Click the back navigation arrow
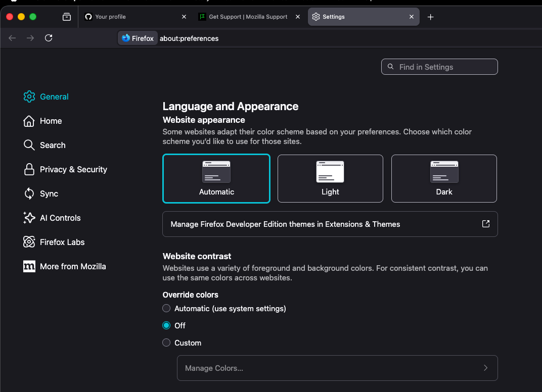The width and height of the screenshot is (542, 392). (13, 38)
